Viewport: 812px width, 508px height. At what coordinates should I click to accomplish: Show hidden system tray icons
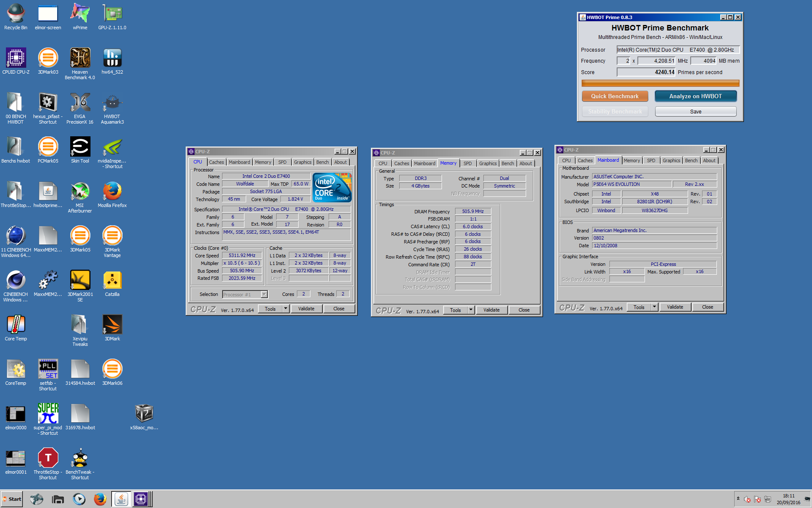tap(738, 499)
